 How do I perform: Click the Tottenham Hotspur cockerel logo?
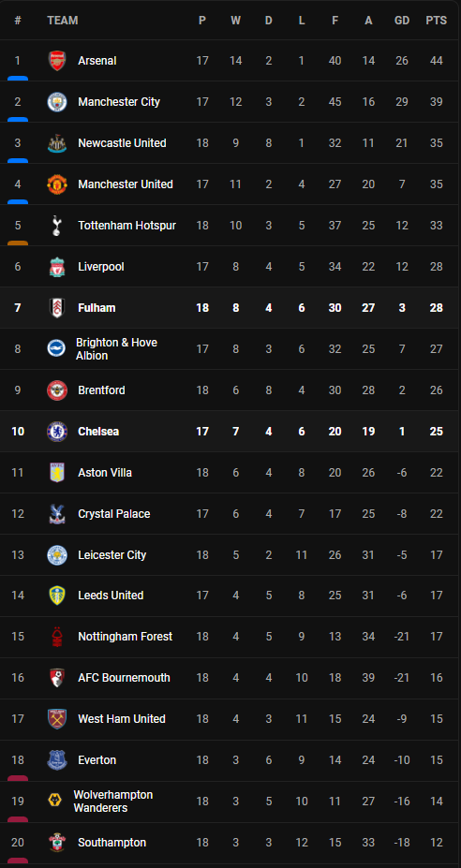57,226
